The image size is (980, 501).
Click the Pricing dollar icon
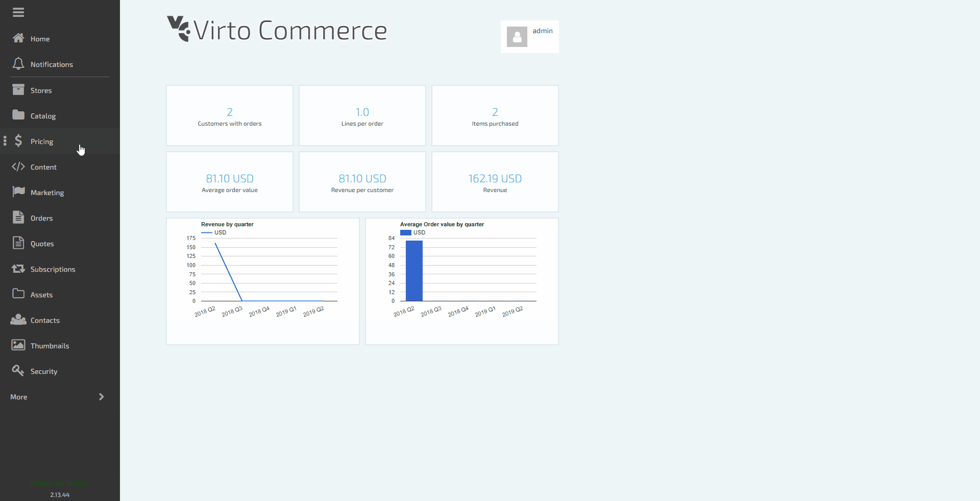[18, 141]
